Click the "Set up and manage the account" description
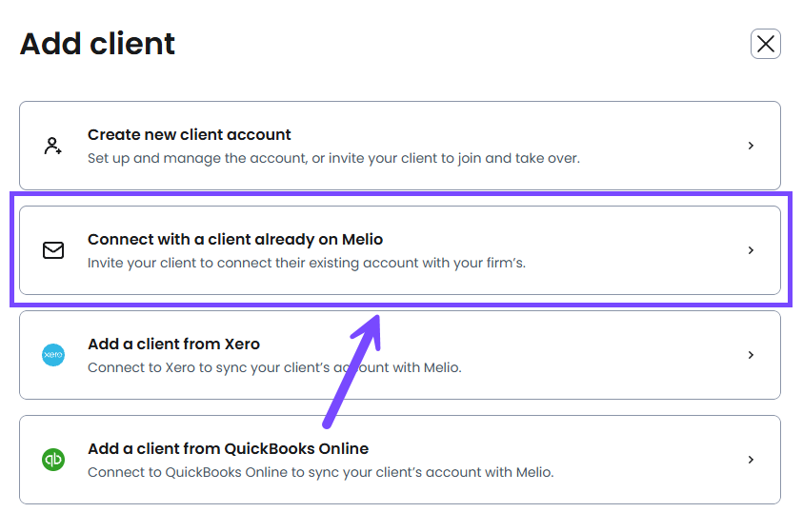Screen dimensions: 803x532 [x=333, y=158]
